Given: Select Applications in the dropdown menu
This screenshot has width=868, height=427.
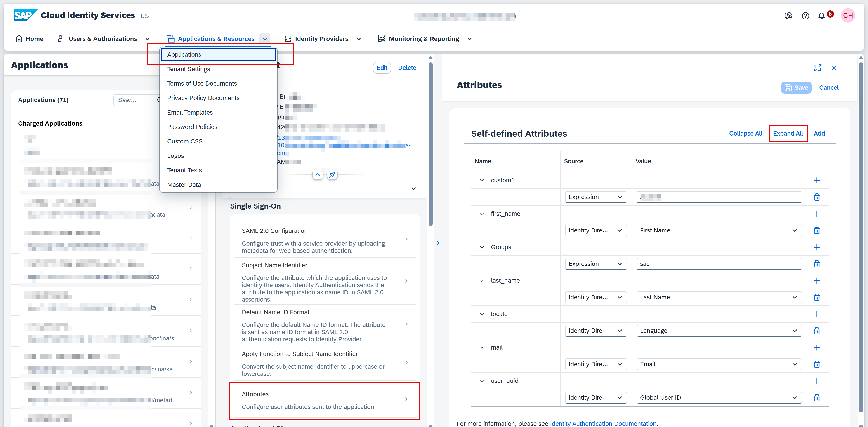Looking at the screenshot, I should [218, 54].
